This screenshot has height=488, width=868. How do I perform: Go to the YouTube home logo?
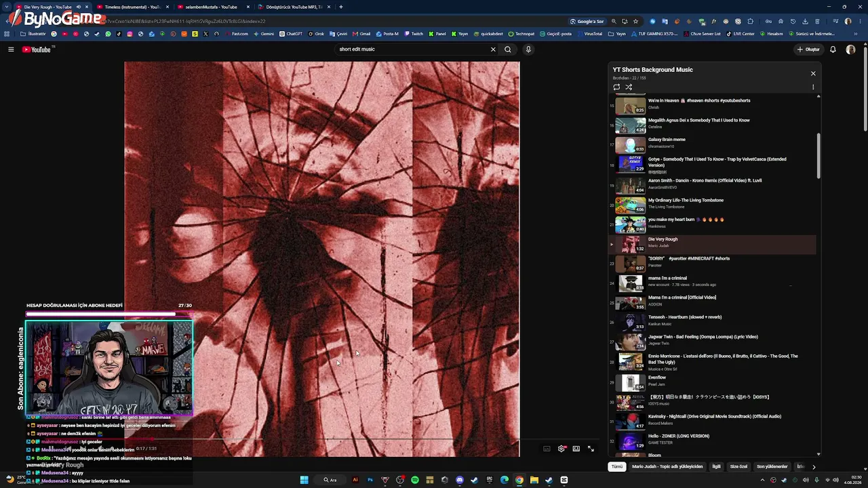(x=37, y=49)
